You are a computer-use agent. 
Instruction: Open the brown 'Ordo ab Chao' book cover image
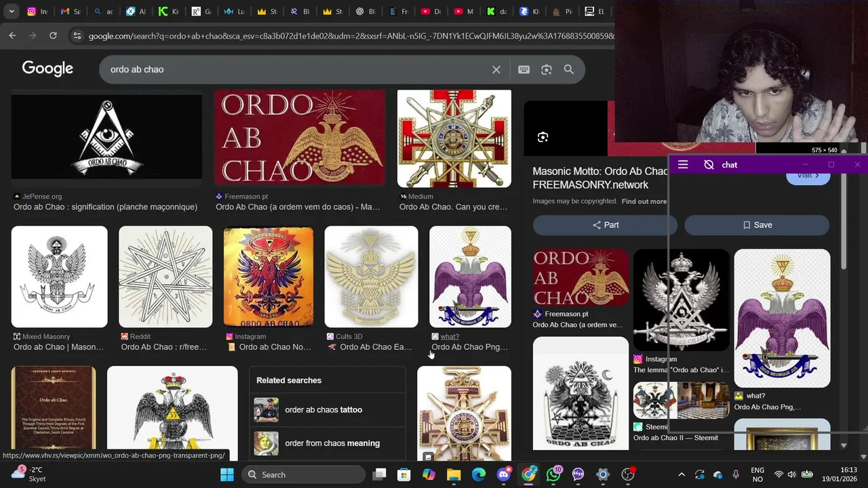pyautogui.click(x=54, y=413)
